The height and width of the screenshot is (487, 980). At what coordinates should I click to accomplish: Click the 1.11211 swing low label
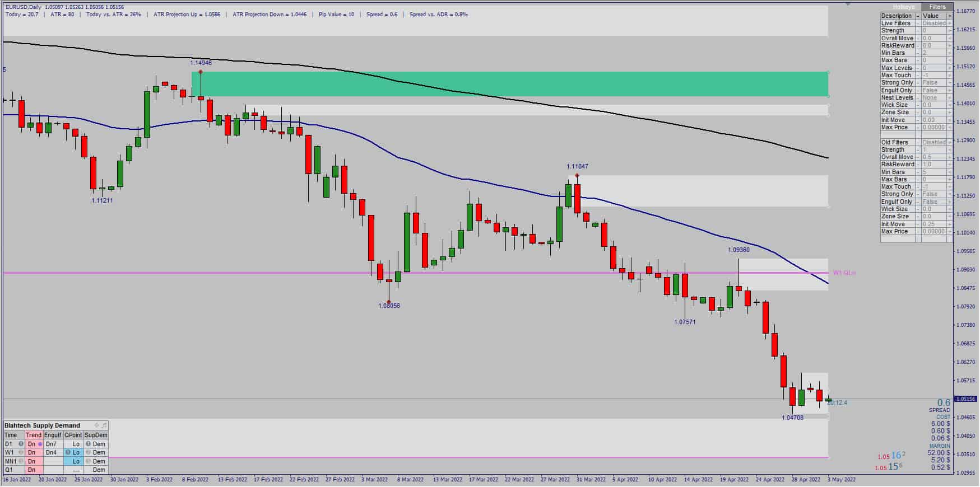103,200
